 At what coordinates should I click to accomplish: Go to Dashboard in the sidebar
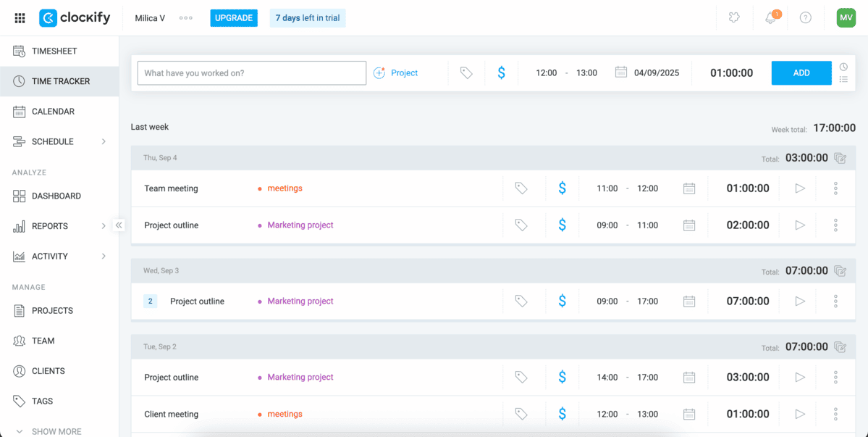[56, 196]
